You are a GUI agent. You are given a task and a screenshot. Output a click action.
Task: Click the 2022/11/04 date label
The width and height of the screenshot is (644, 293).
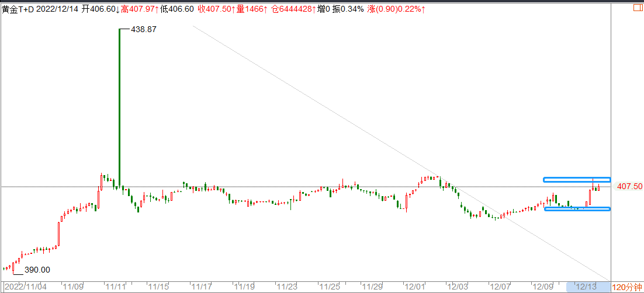25,286
